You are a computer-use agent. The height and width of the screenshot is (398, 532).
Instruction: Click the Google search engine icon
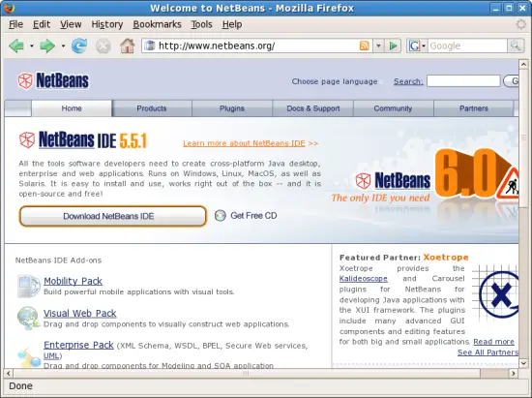click(414, 46)
